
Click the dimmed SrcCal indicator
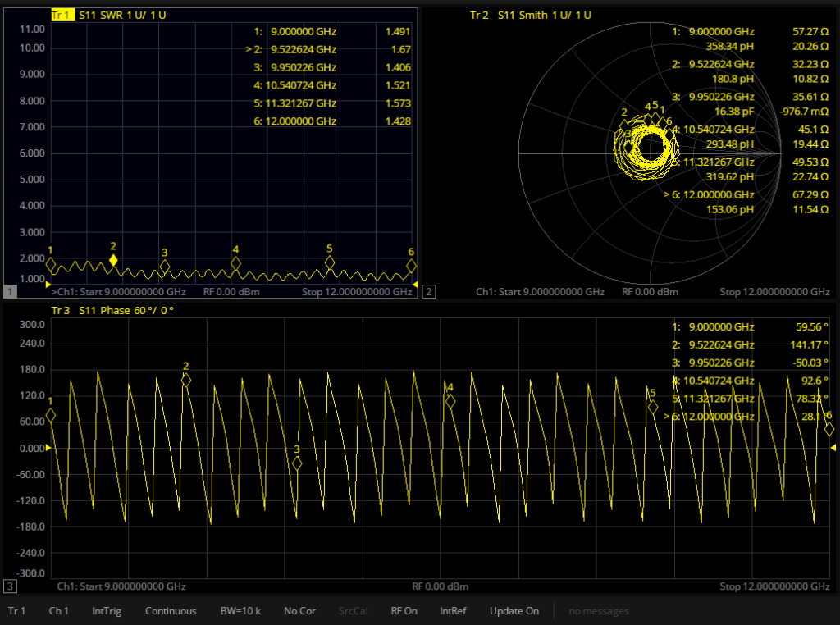pos(353,610)
